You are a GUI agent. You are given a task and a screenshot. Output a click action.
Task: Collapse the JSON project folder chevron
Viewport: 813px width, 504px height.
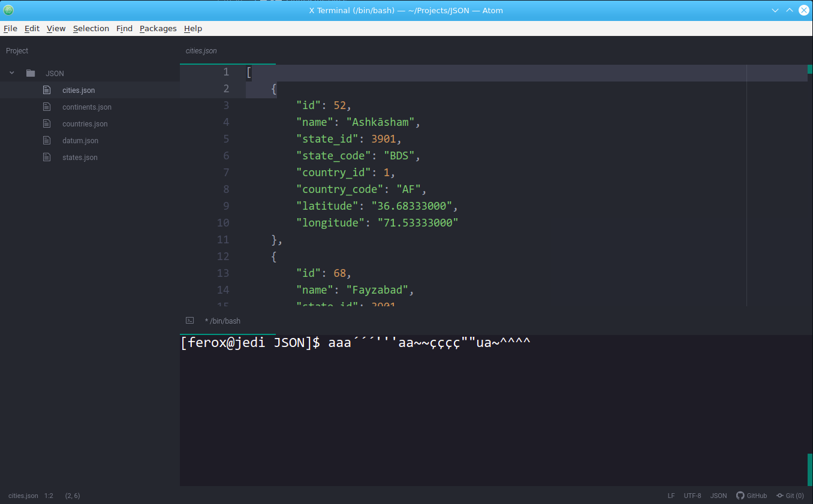coord(11,73)
